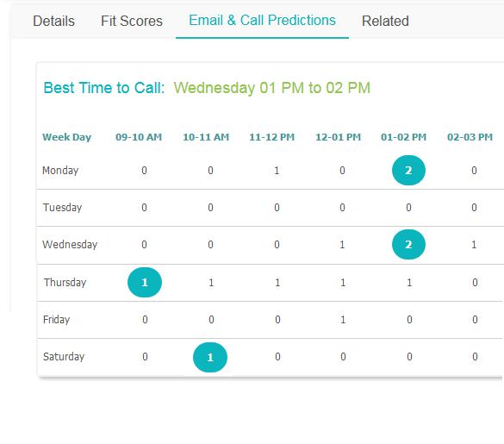Click Wednesday 01-02 PM highlighted circle

point(408,245)
